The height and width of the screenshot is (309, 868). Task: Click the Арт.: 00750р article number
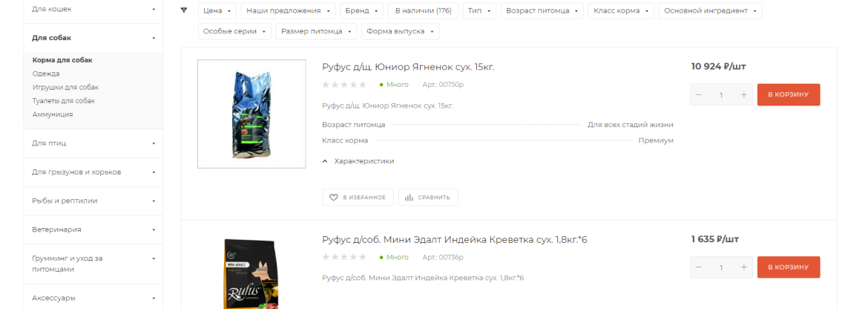click(x=443, y=85)
